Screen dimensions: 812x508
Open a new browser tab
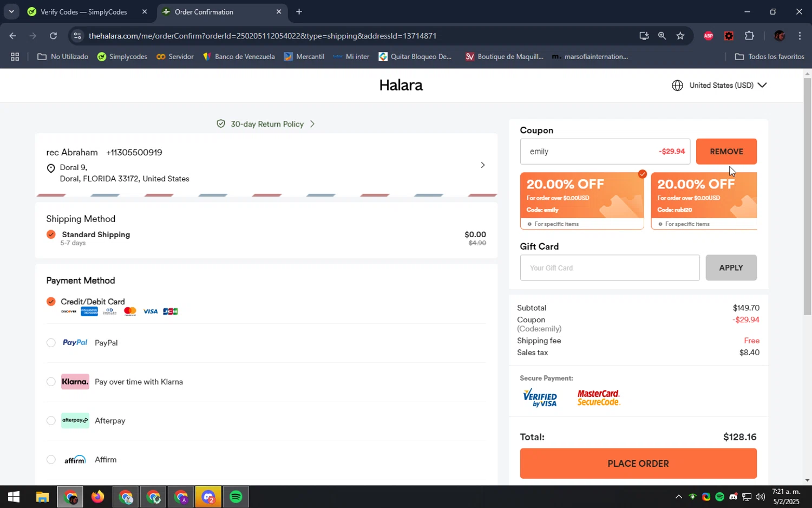pos(299,12)
